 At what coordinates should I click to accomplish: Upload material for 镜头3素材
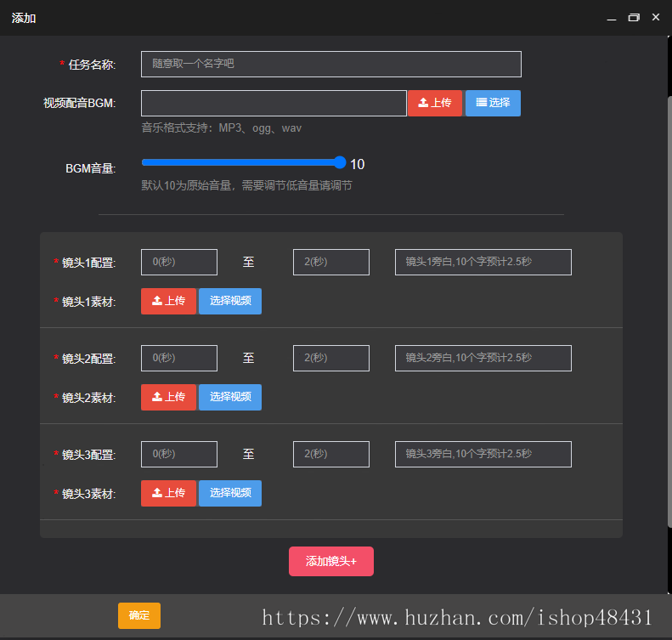[168, 494]
